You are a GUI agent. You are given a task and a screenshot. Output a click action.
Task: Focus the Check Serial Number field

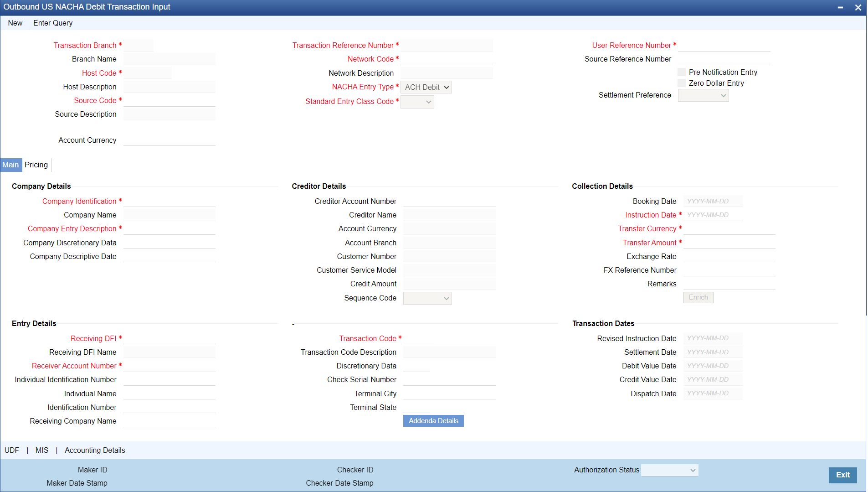click(x=449, y=380)
